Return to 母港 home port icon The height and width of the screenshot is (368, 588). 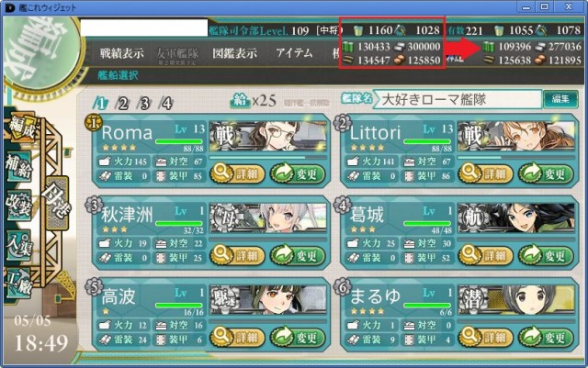(57, 203)
